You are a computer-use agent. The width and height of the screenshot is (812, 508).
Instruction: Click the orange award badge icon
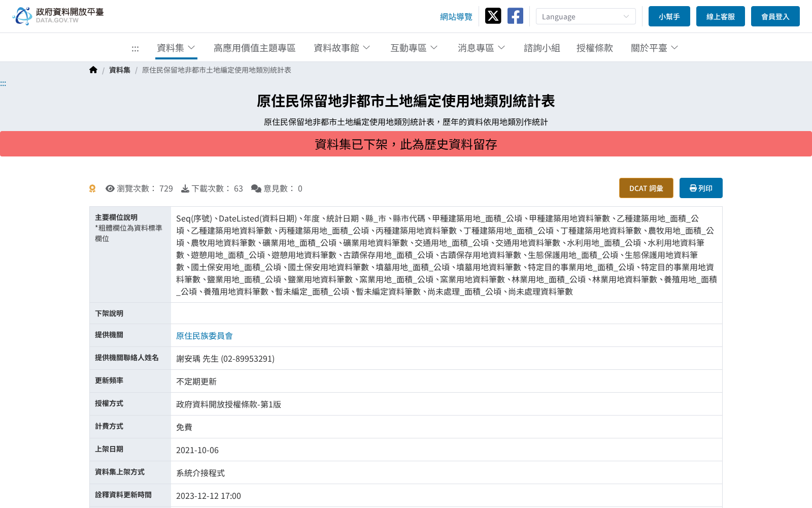pos(92,188)
